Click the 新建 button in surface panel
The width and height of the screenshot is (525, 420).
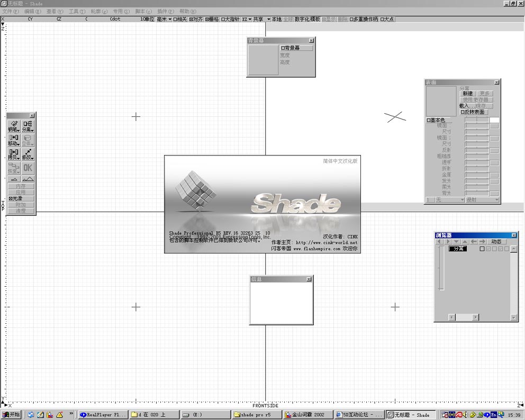[x=468, y=94]
